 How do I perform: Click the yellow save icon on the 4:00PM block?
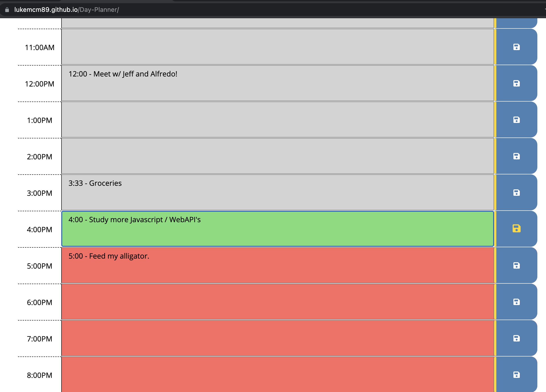coord(517,229)
